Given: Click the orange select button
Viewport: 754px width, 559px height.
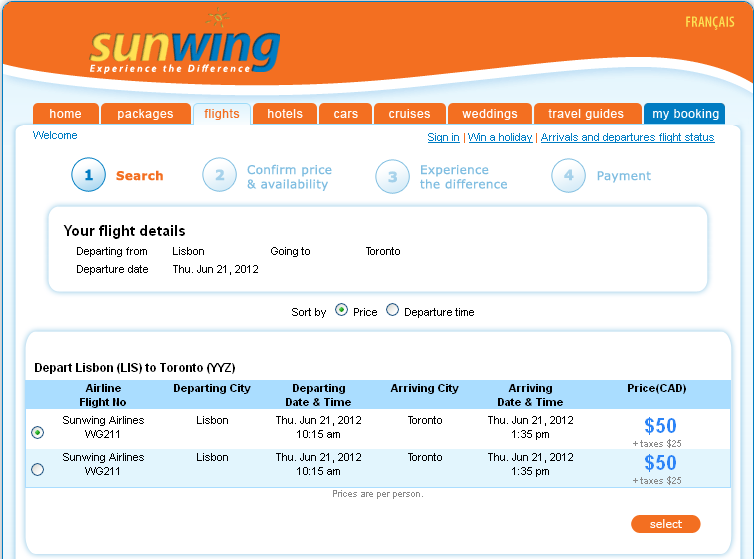Looking at the screenshot, I should 666,524.
